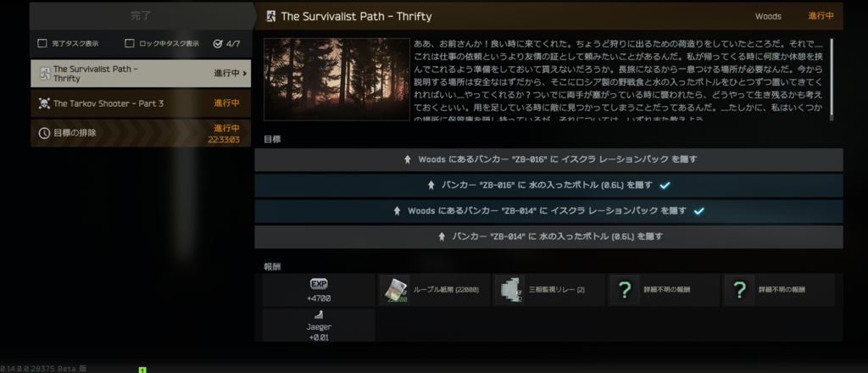
Task: Click the first unknown reward question mark icon
Action: (x=625, y=290)
